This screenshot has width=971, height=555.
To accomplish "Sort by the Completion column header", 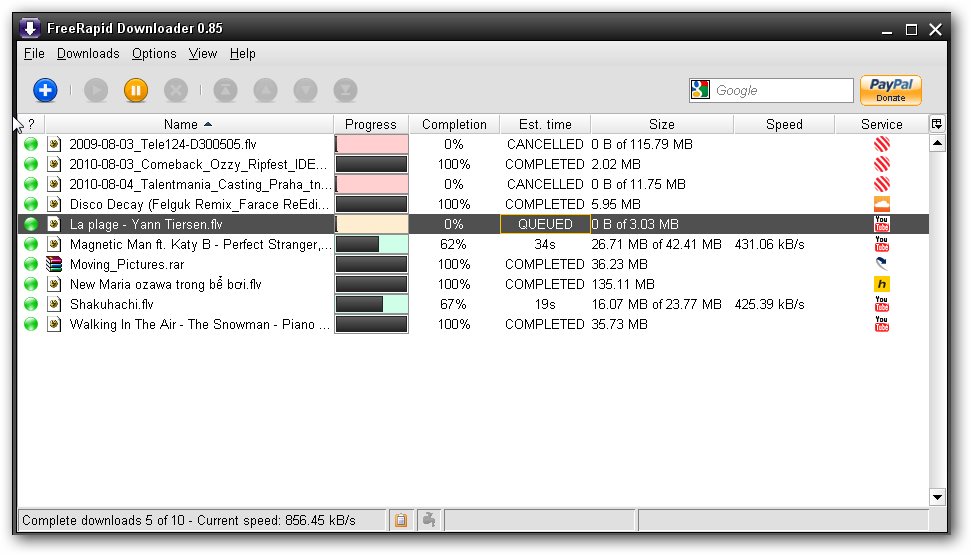I will 454,125.
